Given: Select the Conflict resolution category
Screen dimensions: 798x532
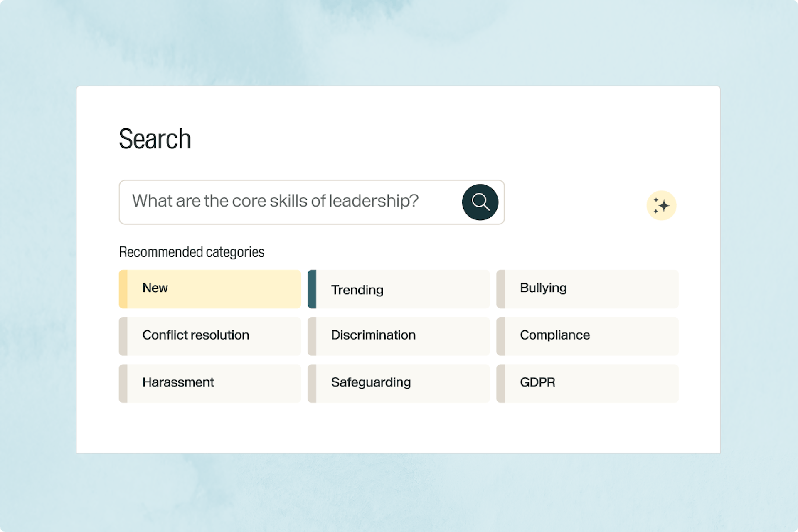Looking at the screenshot, I should pyautogui.click(x=210, y=336).
